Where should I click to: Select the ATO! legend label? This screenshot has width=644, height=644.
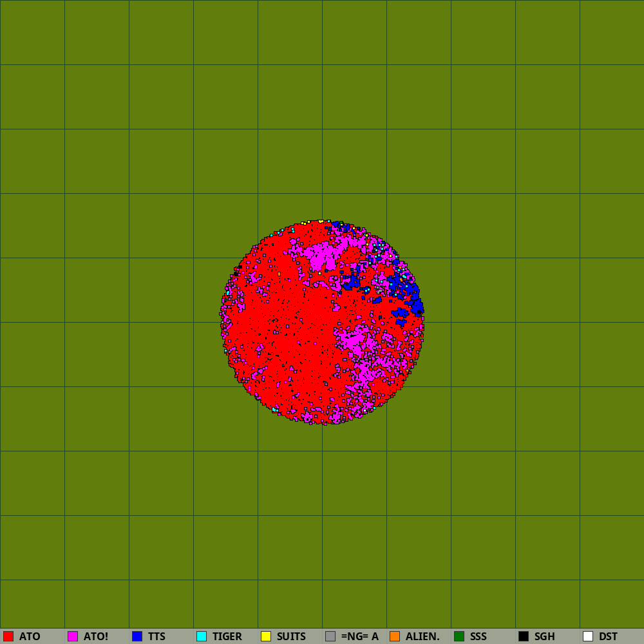[96, 637]
